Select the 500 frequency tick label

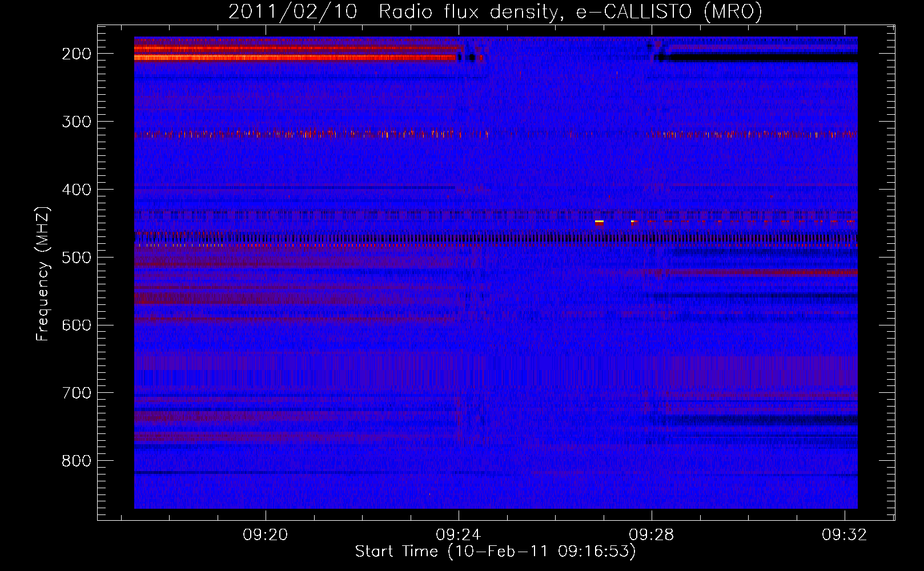(x=77, y=258)
